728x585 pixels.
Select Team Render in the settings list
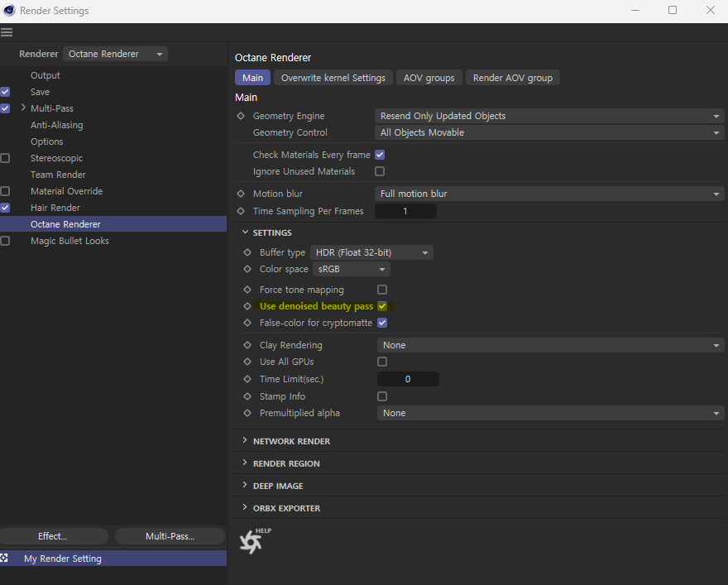[58, 175]
